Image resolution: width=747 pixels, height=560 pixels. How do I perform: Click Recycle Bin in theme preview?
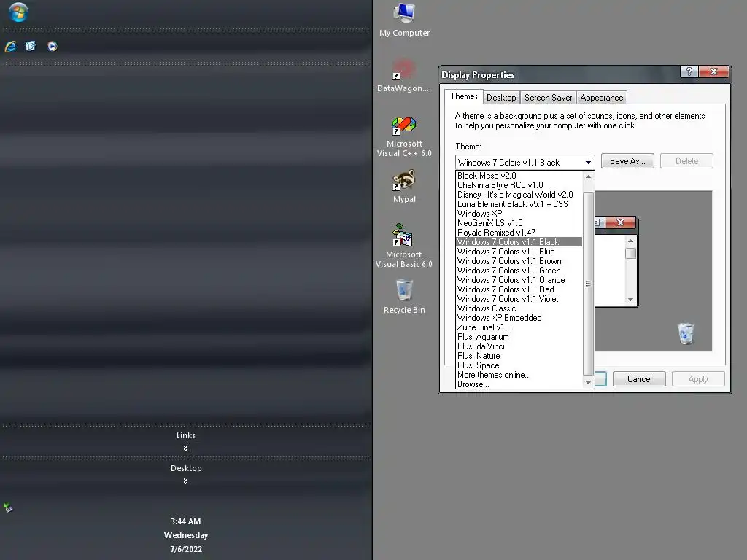(686, 333)
